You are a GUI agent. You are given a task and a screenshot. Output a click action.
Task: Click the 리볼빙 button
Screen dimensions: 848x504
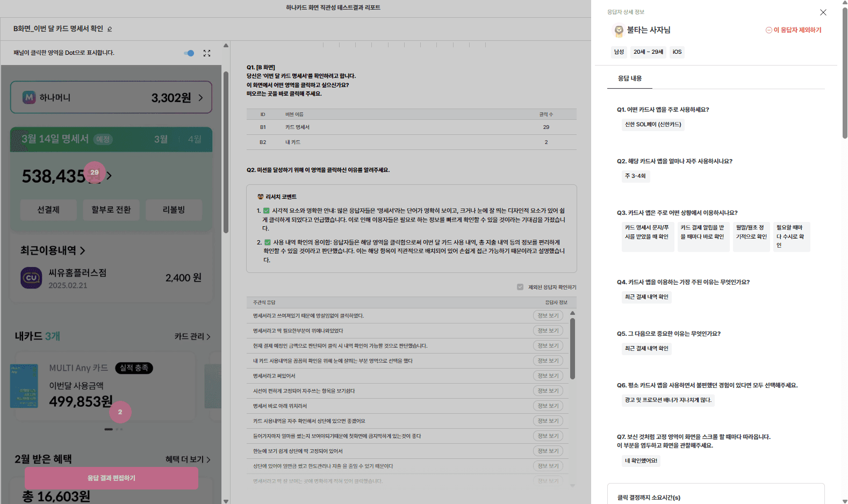(174, 210)
